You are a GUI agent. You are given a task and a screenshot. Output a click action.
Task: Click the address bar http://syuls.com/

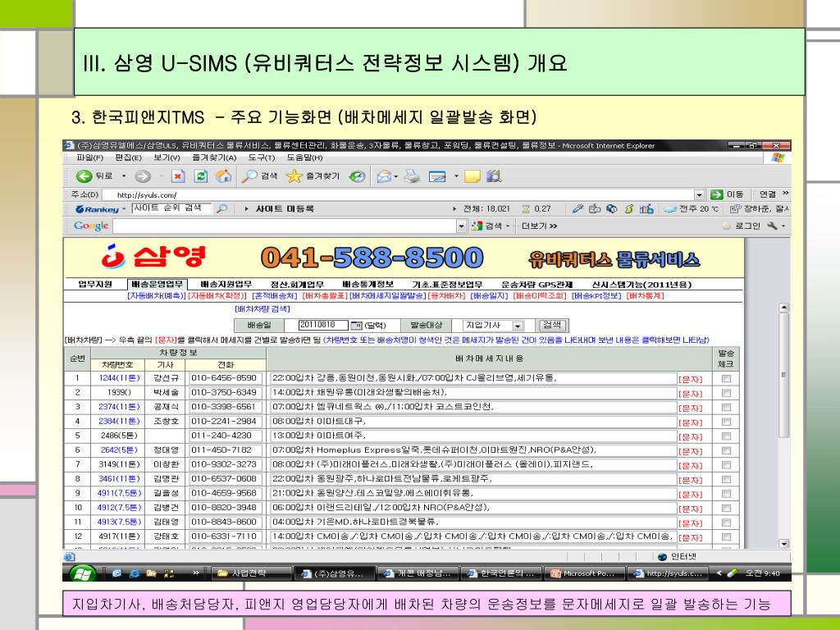[x=398, y=195]
